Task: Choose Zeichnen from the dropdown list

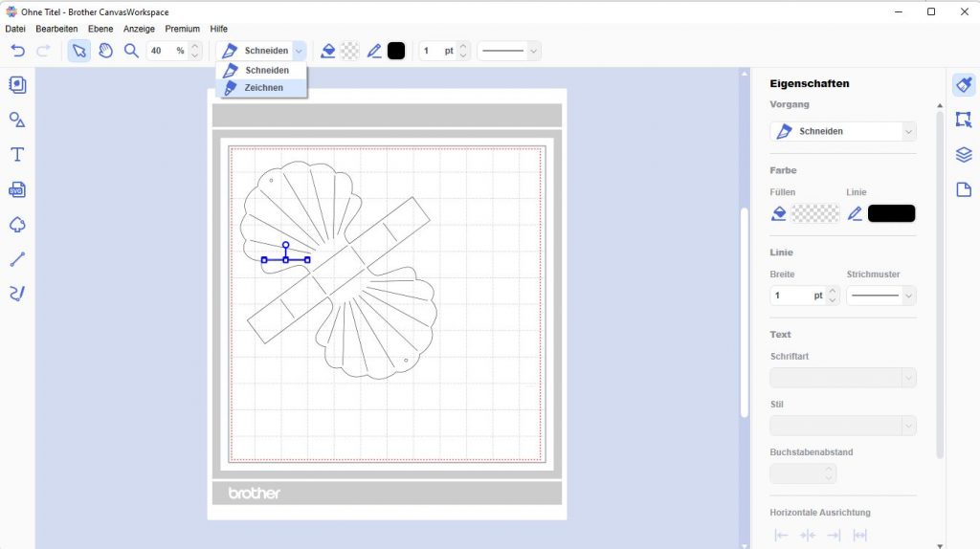Action: pyautogui.click(x=262, y=88)
